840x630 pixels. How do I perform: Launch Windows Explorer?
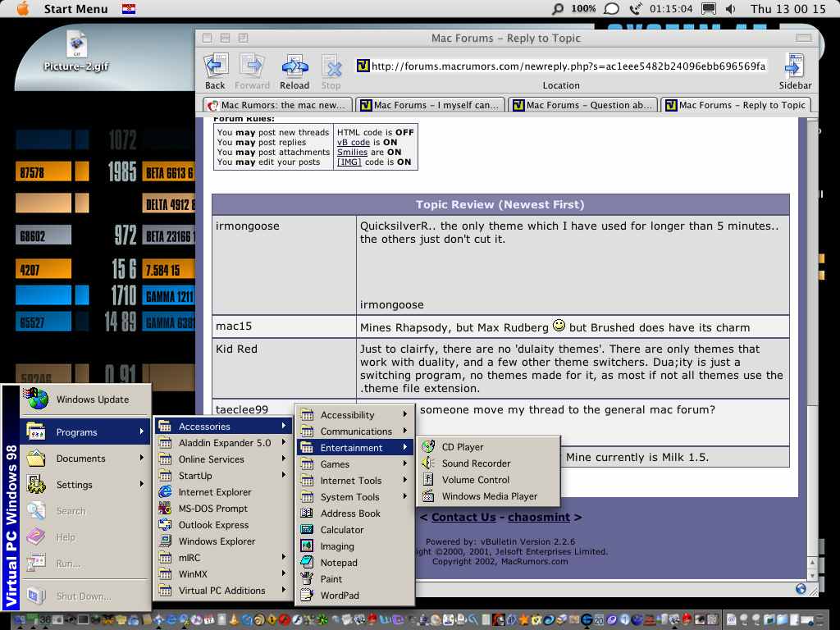(x=217, y=541)
